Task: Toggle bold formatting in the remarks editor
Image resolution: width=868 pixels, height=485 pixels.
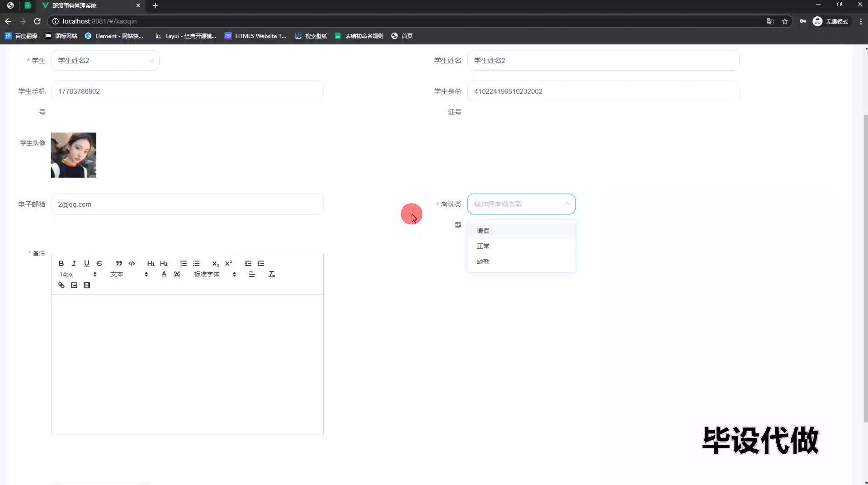Action: (61, 263)
